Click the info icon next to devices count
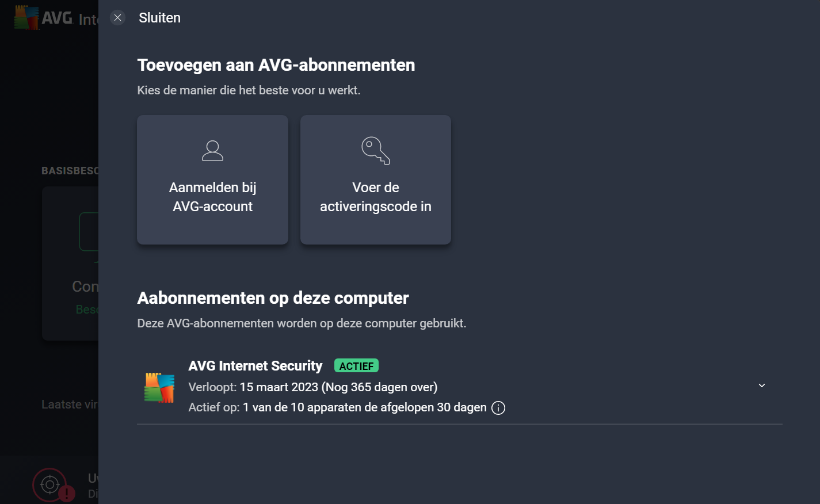Viewport: 820px width, 504px height. (x=498, y=408)
